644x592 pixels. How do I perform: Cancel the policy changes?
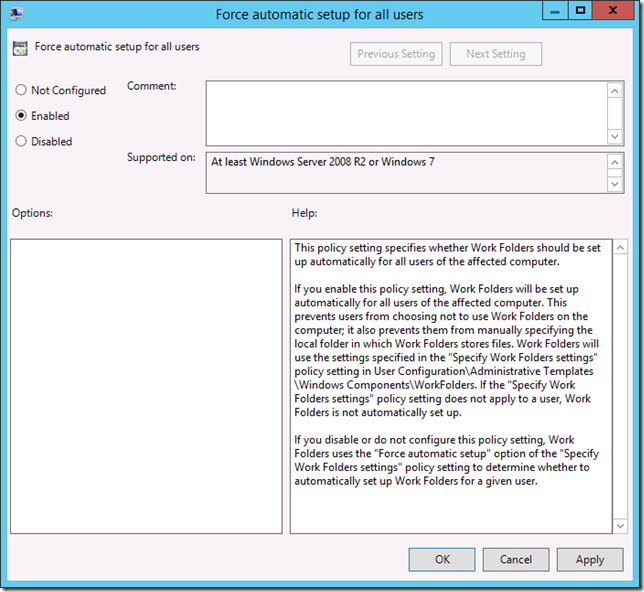coord(516,560)
